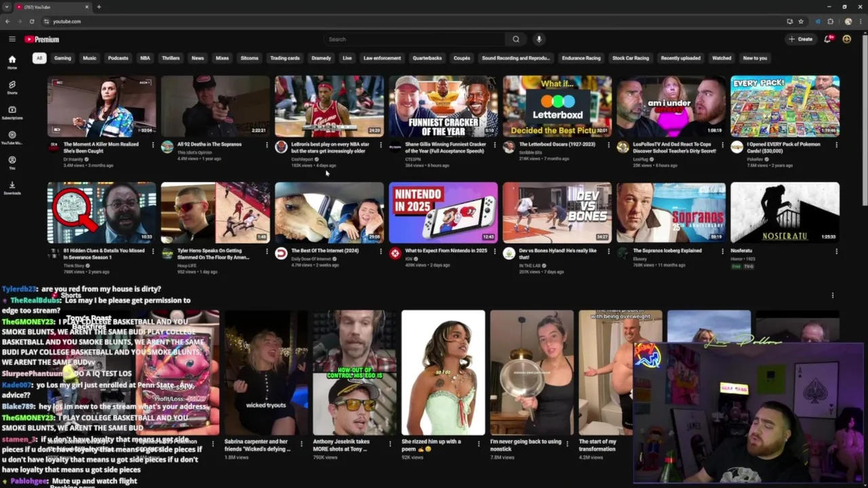Select the New to you filter chip
This screenshot has height=488, width=868.
pyautogui.click(x=755, y=58)
